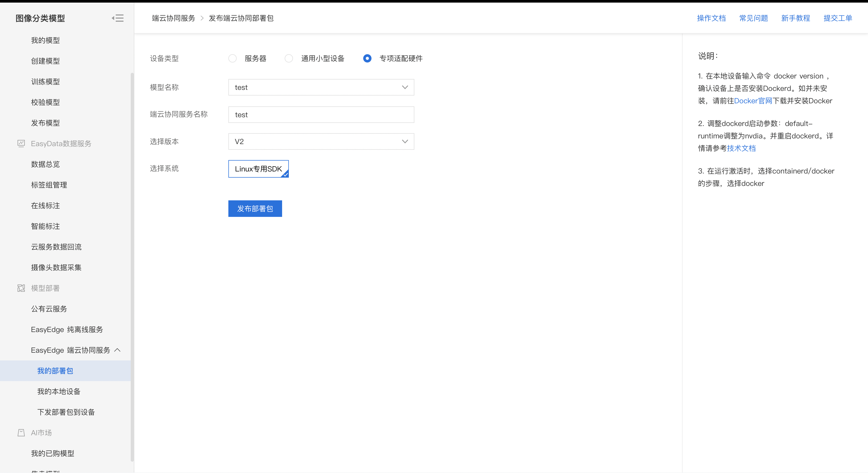The height and width of the screenshot is (473, 868).
Task: Collapse the EasyEdge 端云协同服务 submenu
Action: point(118,350)
